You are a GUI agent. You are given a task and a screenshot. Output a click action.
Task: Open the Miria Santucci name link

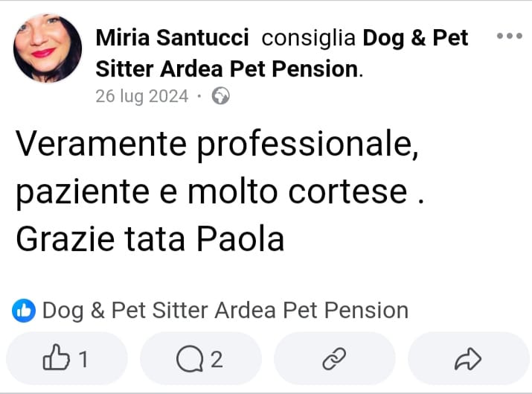coord(173,38)
